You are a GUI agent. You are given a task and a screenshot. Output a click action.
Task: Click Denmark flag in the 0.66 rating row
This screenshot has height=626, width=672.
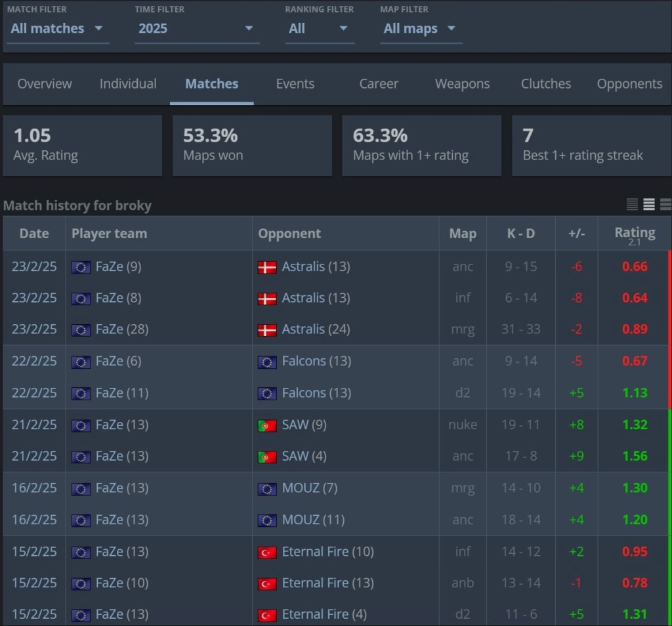coord(267,267)
